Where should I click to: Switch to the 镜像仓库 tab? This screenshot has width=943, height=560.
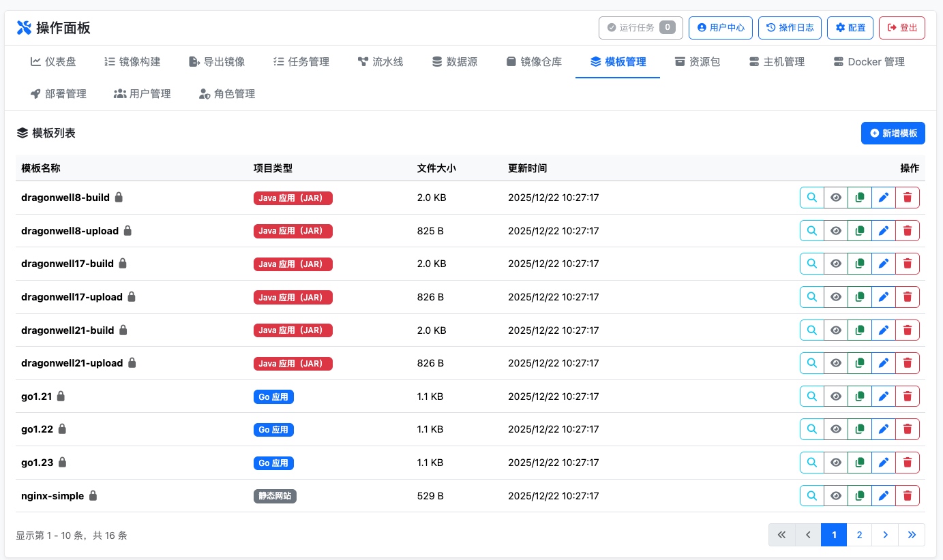[x=534, y=62]
